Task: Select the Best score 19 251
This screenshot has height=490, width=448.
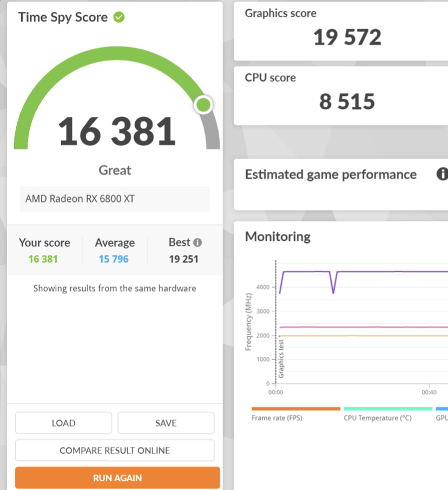Action: point(183,259)
